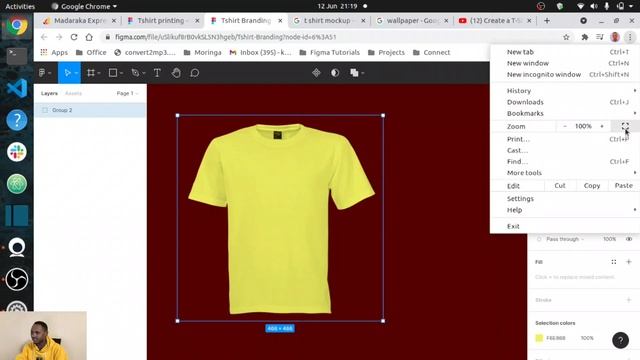The image size is (640, 360).
Task: Click the yellow selection color swatch
Action: click(539, 338)
